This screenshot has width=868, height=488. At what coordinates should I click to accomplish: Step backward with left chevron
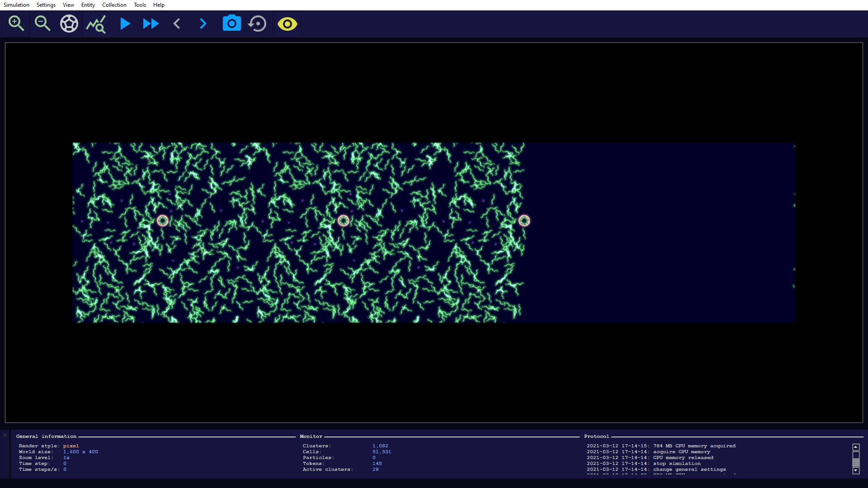[x=177, y=23]
